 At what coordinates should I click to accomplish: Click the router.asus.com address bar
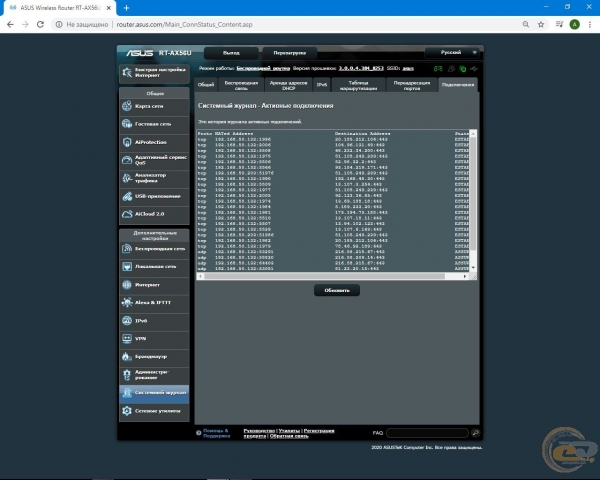coord(184,24)
